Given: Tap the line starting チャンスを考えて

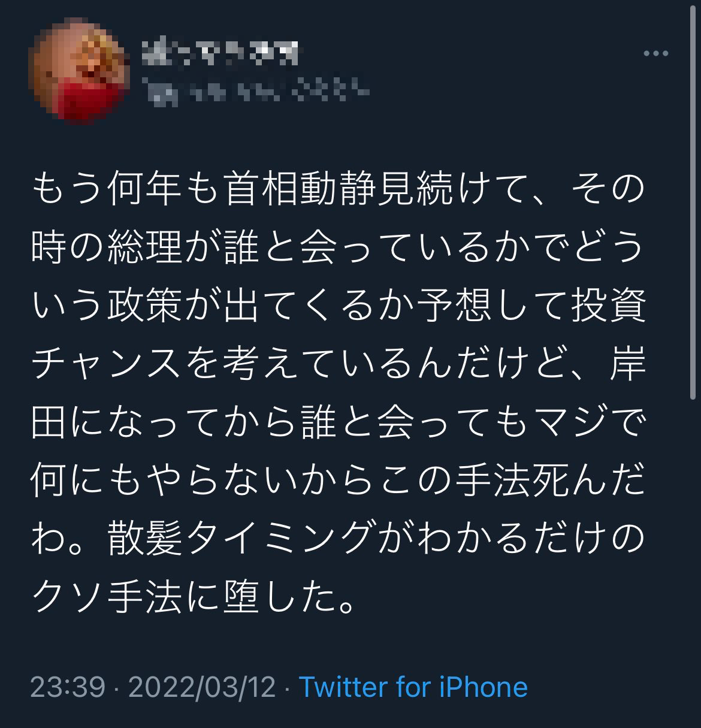Looking at the screenshot, I should 338,364.
